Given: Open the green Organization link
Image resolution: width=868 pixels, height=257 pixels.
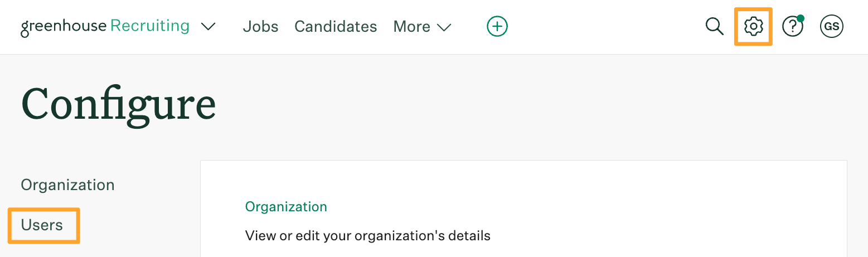Looking at the screenshot, I should point(286,207).
